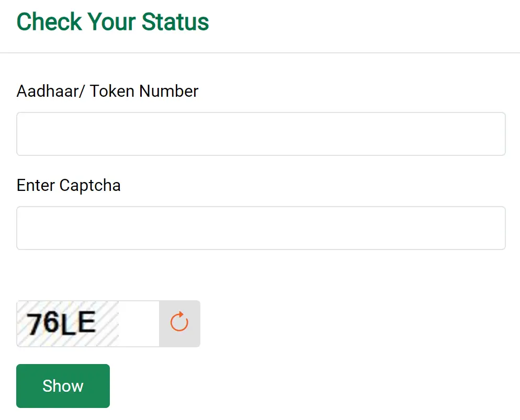The width and height of the screenshot is (520, 420).
Task: Click the captcha characters 76LE
Action: pos(61,323)
